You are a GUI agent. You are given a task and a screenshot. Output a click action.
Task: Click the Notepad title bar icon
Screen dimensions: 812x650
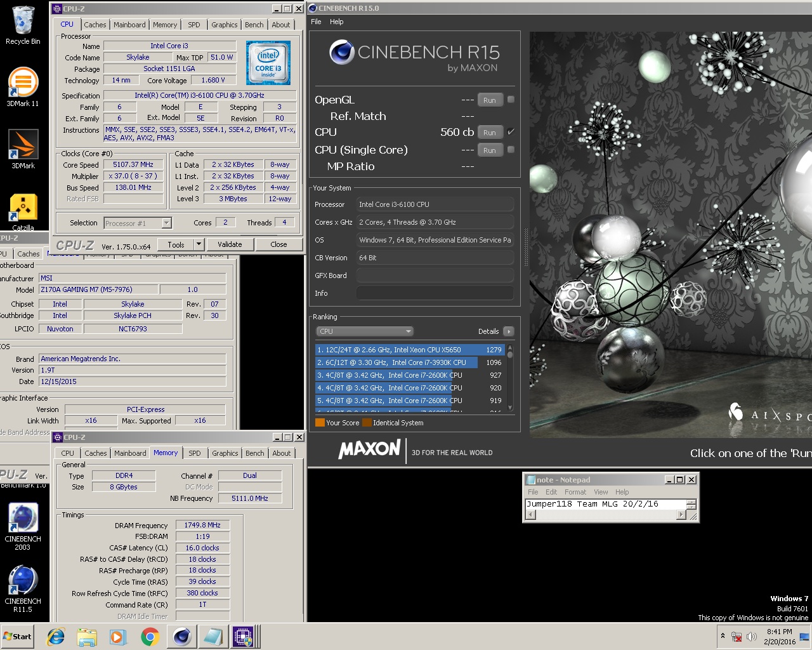point(530,480)
